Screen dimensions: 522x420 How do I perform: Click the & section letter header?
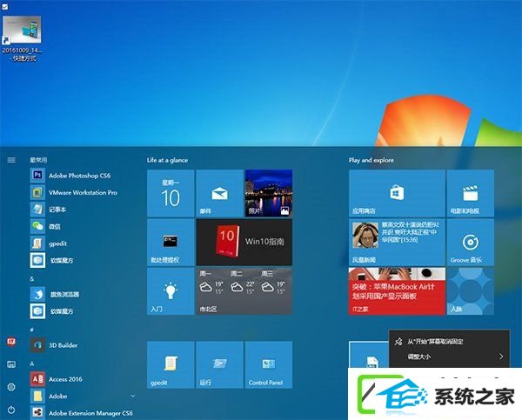point(32,279)
